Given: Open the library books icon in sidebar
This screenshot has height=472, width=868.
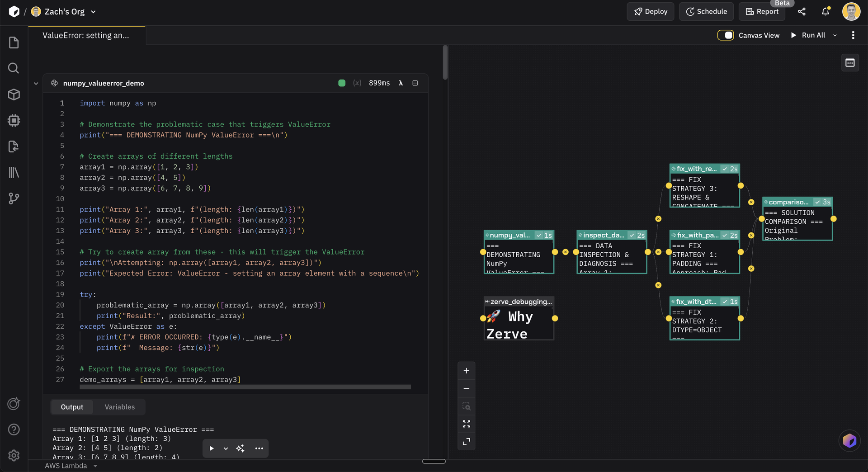Looking at the screenshot, I should tap(14, 172).
